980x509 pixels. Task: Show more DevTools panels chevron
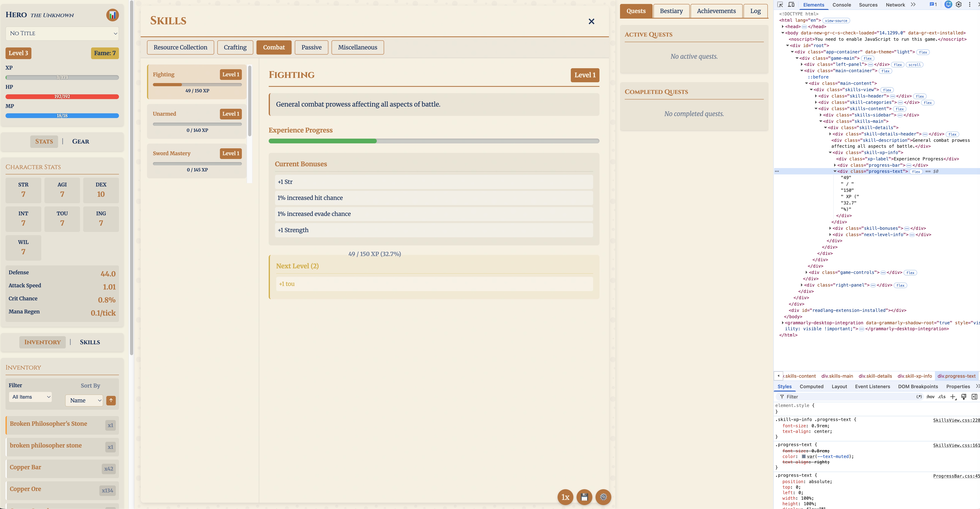(x=913, y=5)
